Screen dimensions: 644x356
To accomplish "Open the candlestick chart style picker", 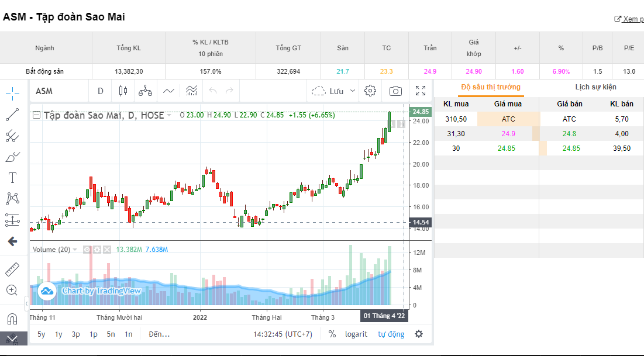I will (x=123, y=91).
